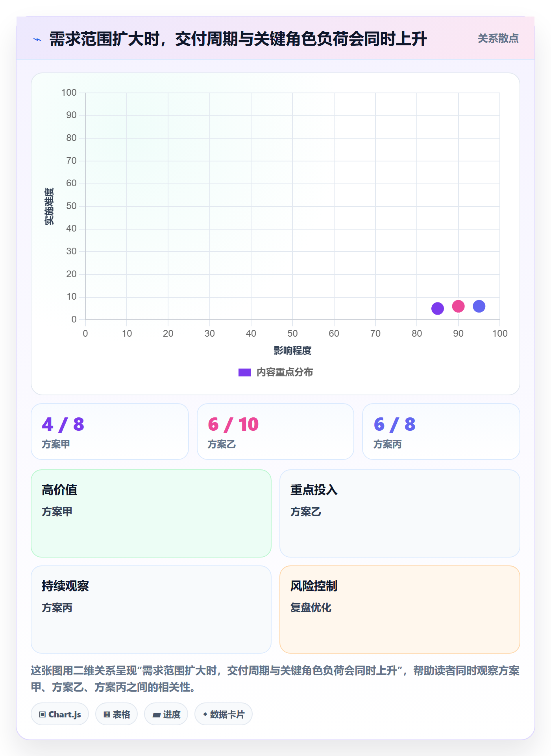Click the blue data point on the scatter chart
This screenshot has width=551, height=756.
point(479,306)
